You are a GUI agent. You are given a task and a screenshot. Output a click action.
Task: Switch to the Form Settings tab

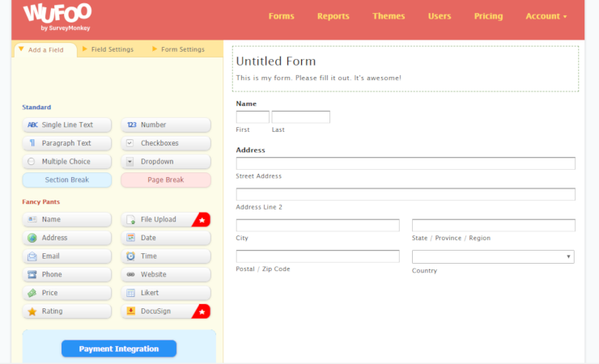[x=178, y=49]
